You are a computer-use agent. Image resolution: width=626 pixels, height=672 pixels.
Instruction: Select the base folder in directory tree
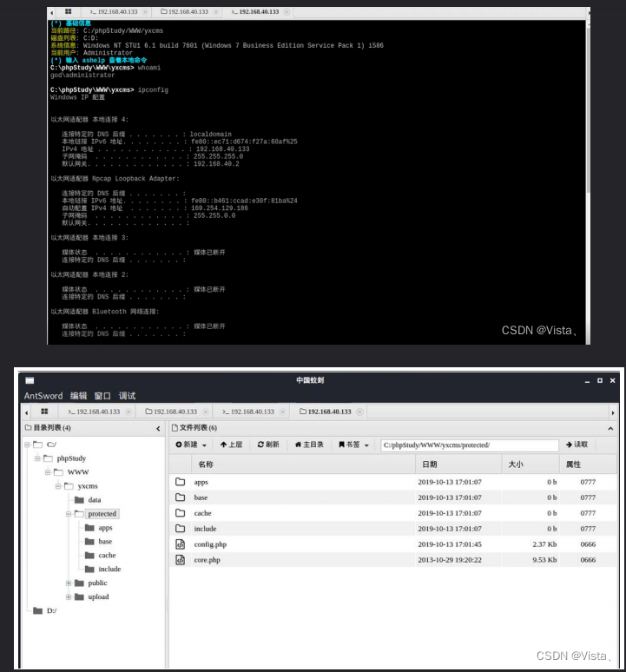click(105, 541)
